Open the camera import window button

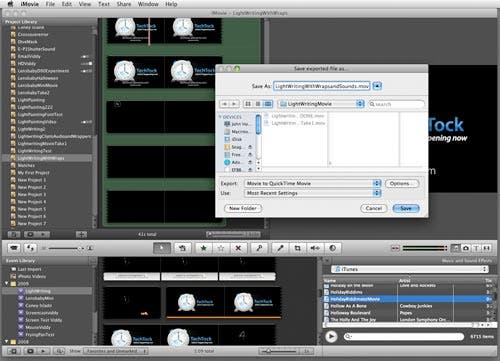point(14,248)
